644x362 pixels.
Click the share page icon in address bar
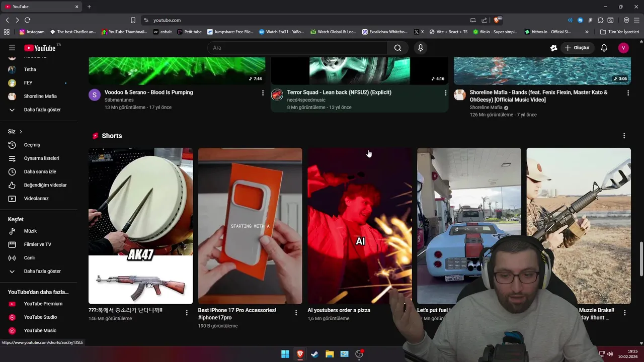tap(484, 20)
